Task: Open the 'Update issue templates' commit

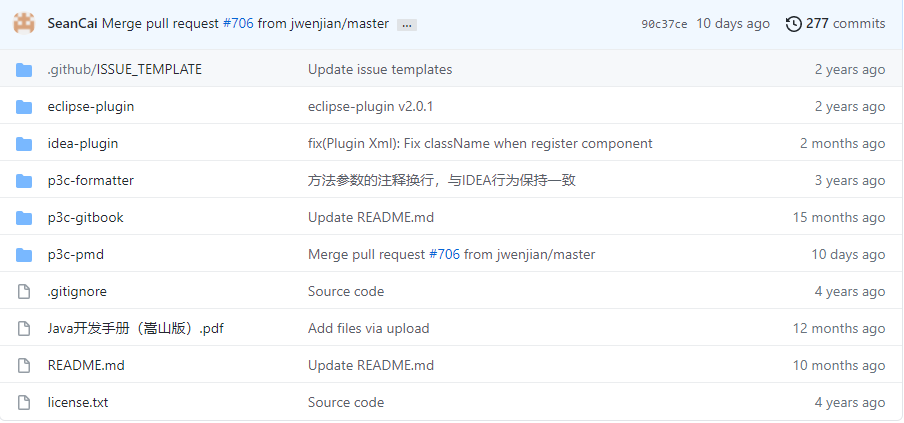Action: 380,70
